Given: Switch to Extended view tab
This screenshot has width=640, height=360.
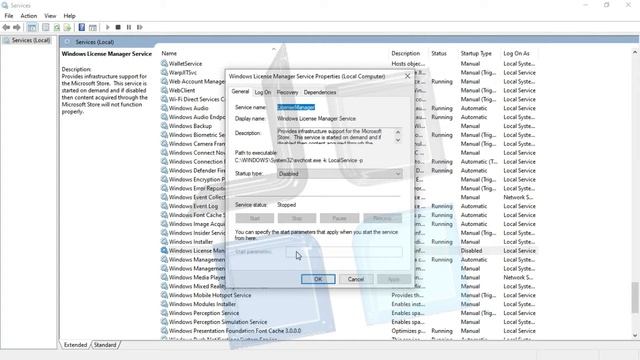Looking at the screenshot, I should point(76,345).
